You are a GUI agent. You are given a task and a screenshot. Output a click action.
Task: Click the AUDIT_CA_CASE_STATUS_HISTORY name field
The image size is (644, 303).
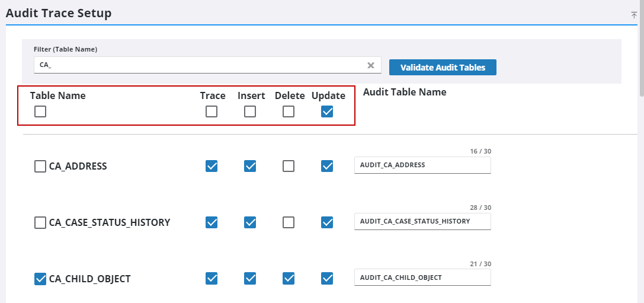422,221
